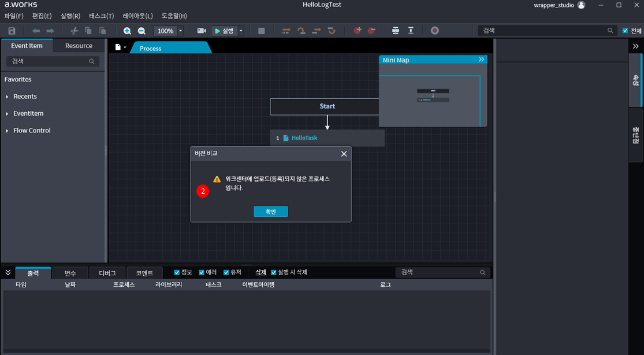
Task: Toggle the 전체 search checkbox
Action: coord(625,31)
